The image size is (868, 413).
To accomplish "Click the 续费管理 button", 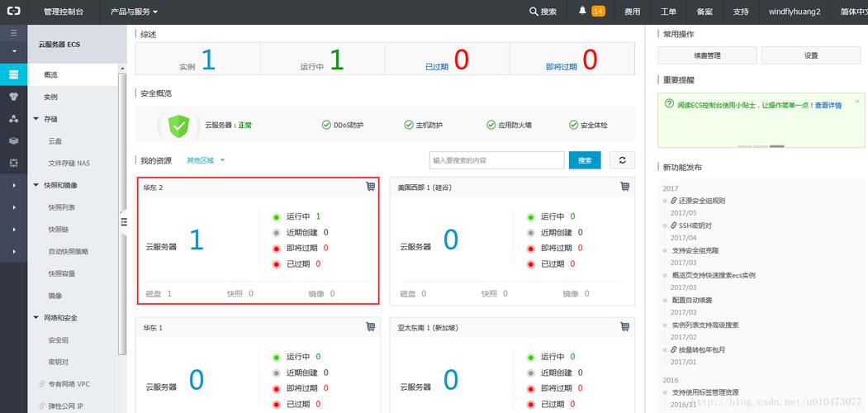I will [707, 55].
